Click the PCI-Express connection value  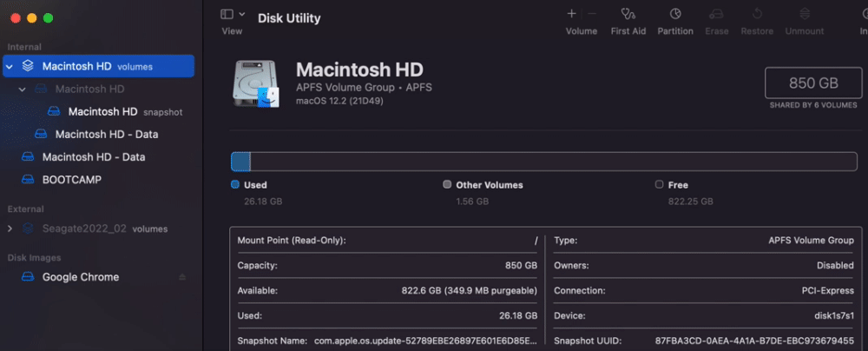[x=826, y=290]
